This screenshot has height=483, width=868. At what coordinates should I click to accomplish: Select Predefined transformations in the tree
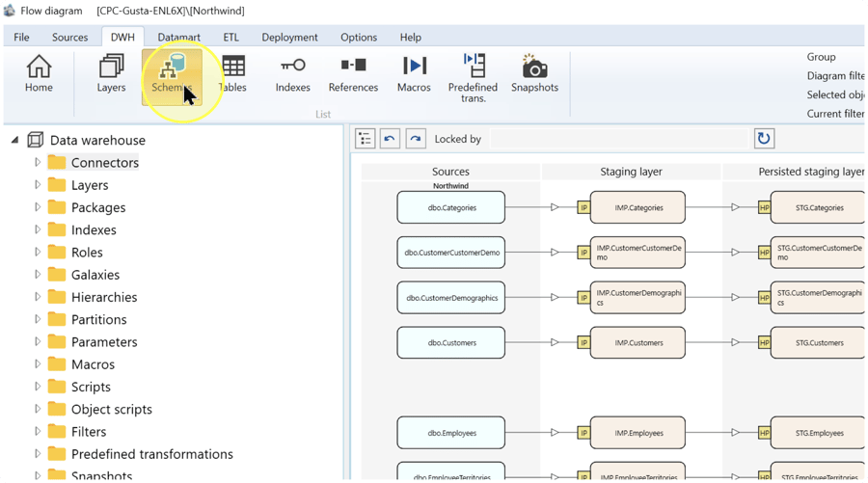tap(152, 454)
